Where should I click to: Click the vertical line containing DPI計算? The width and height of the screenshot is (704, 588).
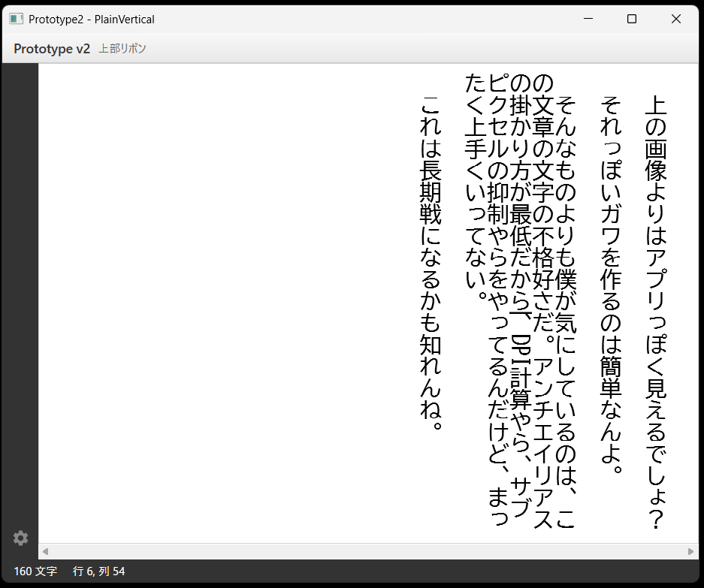click(x=520, y=360)
